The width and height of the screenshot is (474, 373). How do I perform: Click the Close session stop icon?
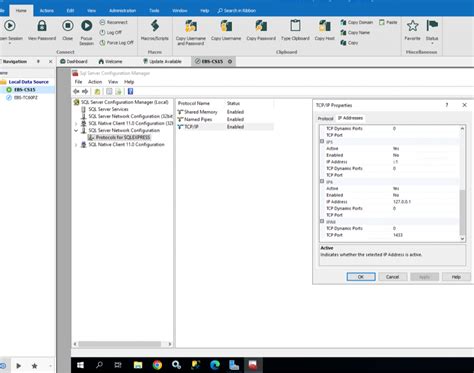click(x=68, y=26)
